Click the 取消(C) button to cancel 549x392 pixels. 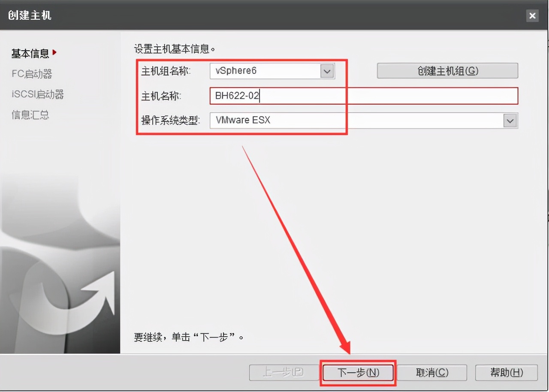433,372
